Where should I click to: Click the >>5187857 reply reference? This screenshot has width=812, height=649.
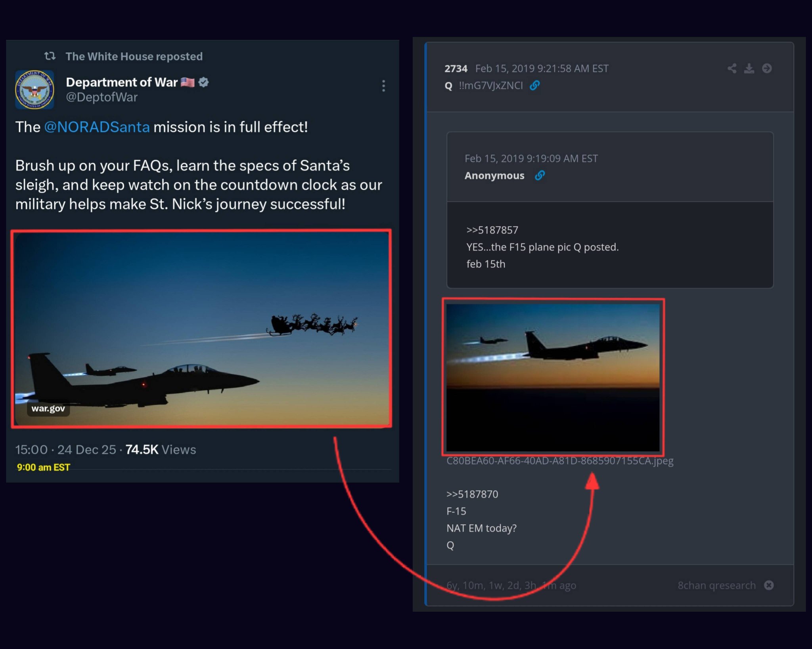tap(492, 230)
